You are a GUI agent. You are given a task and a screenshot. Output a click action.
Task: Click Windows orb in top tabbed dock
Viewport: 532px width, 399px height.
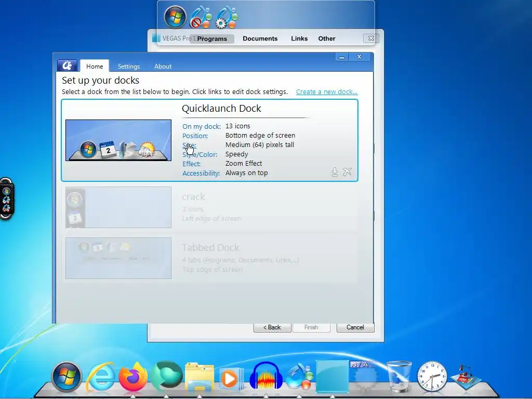click(175, 17)
